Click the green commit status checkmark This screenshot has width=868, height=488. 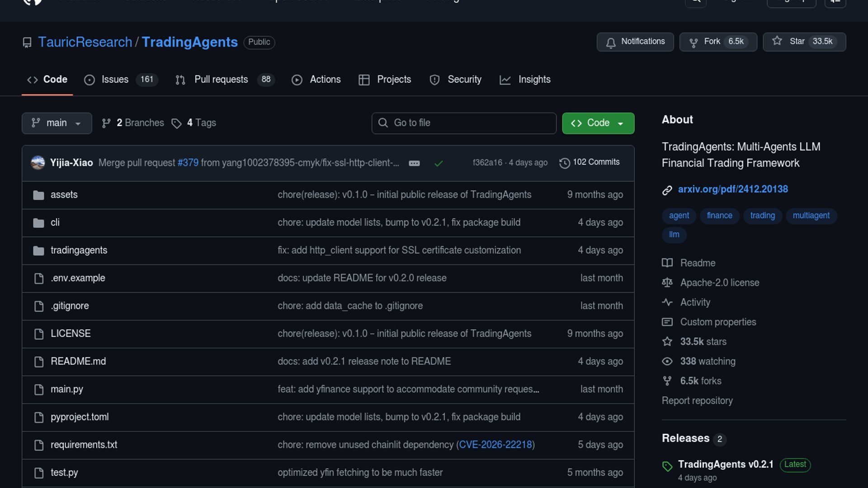[x=438, y=163]
